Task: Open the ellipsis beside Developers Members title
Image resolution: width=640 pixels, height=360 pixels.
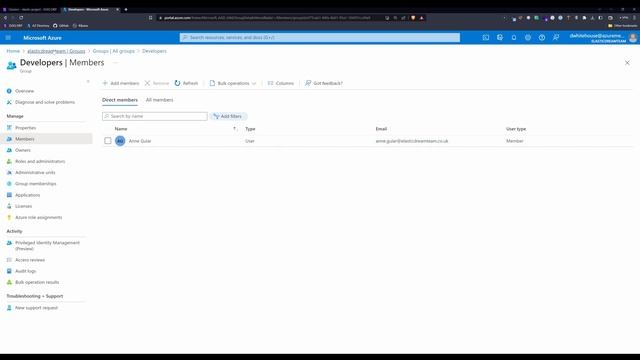Action: [x=115, y=63]
